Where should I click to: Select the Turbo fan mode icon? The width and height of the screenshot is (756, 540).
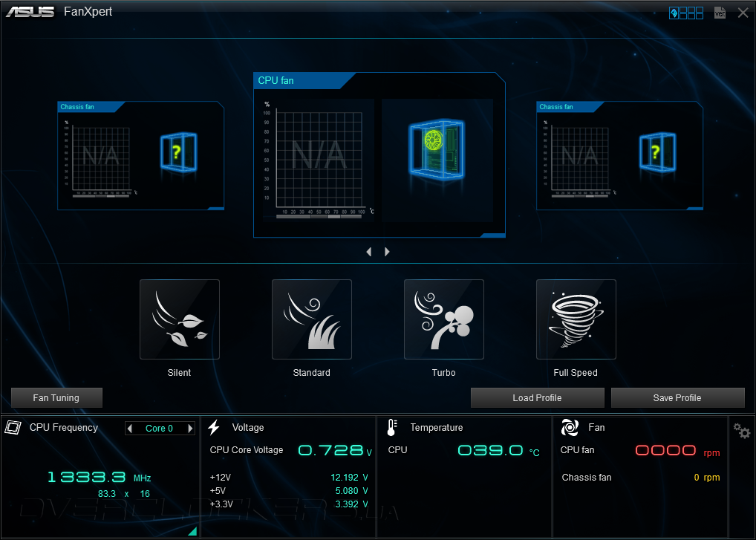point(443,319)
